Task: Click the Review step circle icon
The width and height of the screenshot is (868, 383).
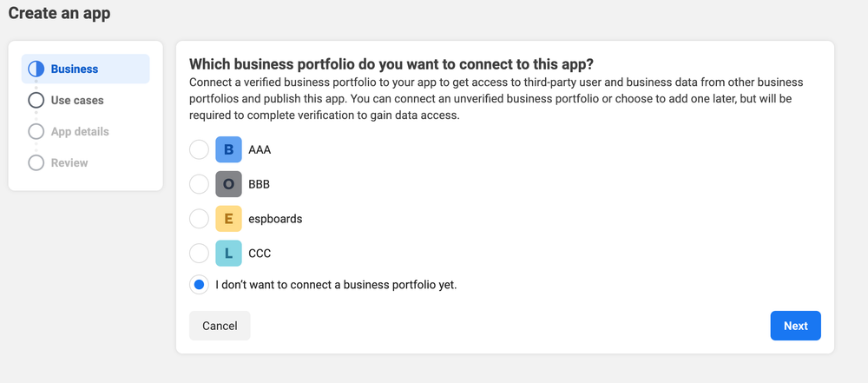Action: tap(36, 162)
